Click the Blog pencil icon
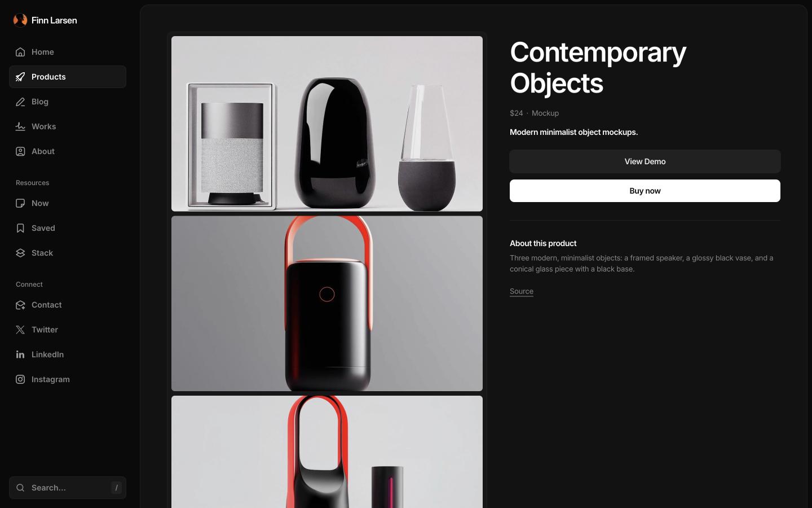 point(20,102)
